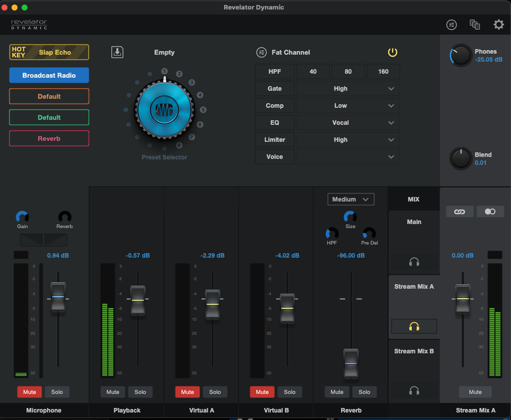
Task: Click the Stream Mix A output fader
Action: tap(463, 299)
